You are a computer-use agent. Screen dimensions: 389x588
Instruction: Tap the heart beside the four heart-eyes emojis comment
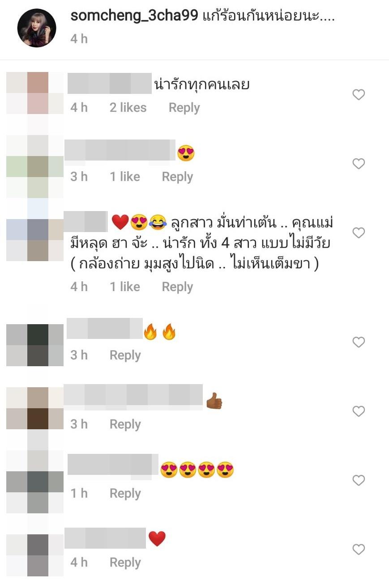(x=359, y=481)
